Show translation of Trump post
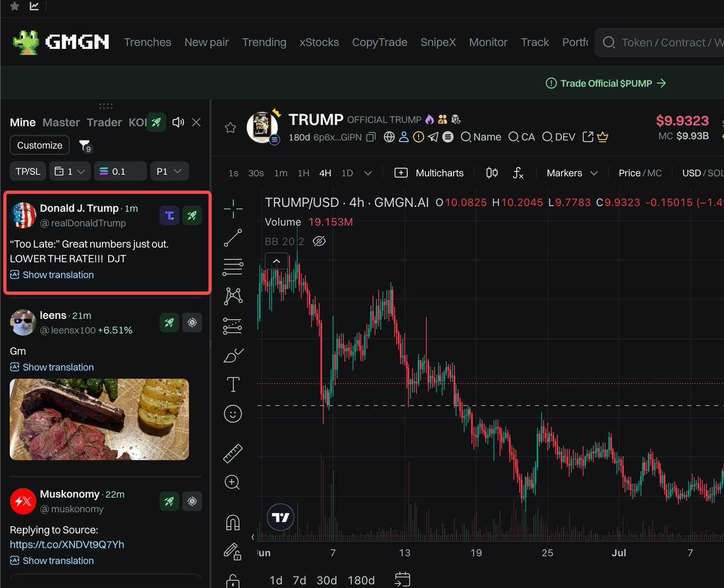This screenshot has height=588, width=724. coord(52,275)
